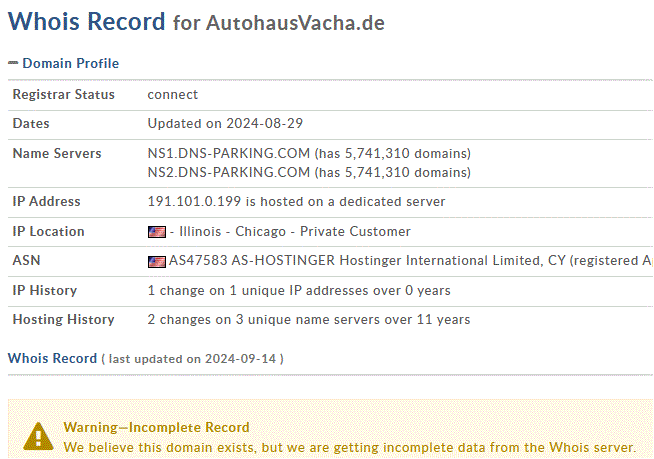Screen dimensions: 654x459
Task: Click the Hosting History row label
Action: click(63, 320)
